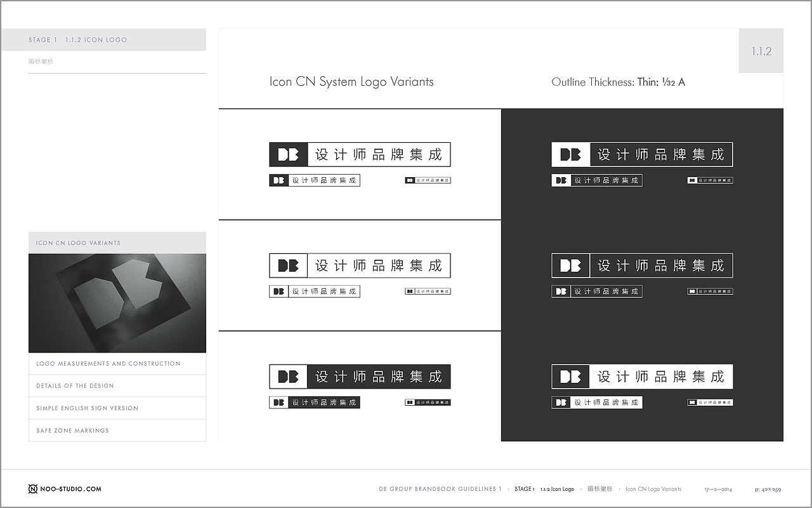The width and height of the screenshot is (812, 508).
Task: Click smallest logo with solid dark DB block on white
Action: (428, 180)
